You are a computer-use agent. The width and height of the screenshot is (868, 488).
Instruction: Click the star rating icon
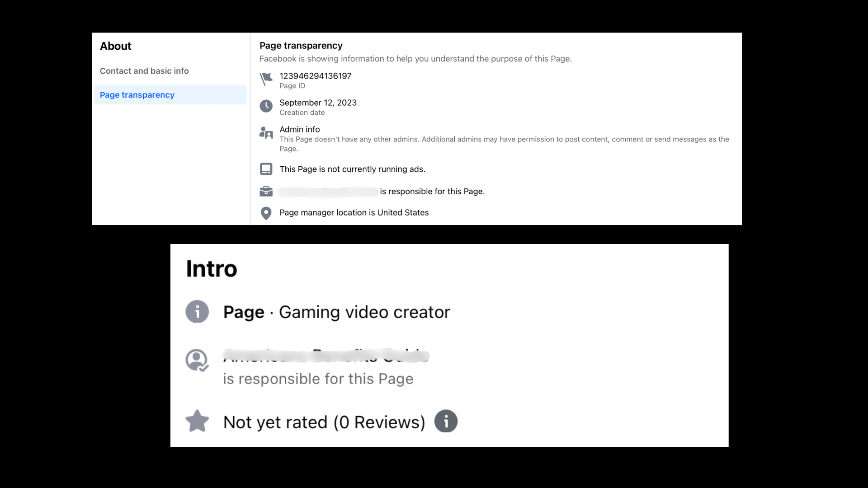pos(197,421)
